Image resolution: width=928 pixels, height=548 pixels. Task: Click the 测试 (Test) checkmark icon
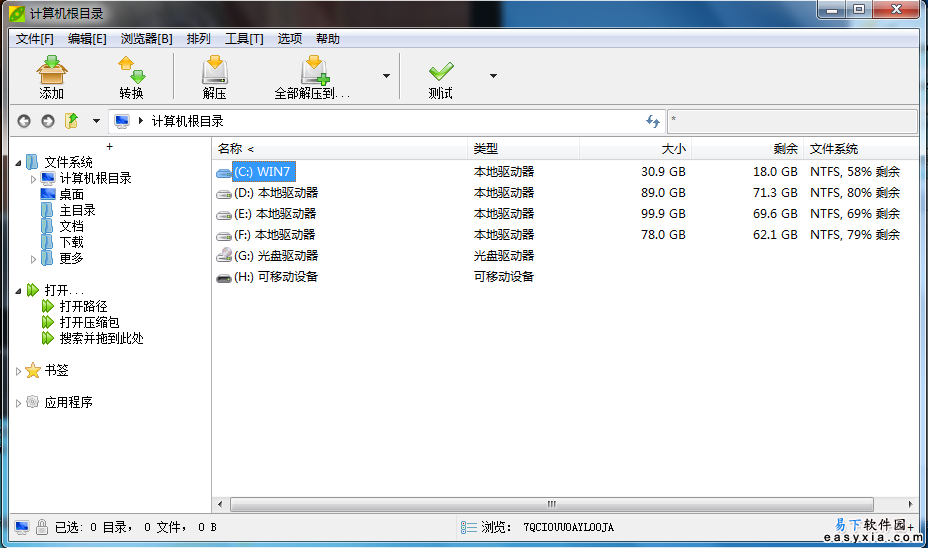click(x=441, y=72)
